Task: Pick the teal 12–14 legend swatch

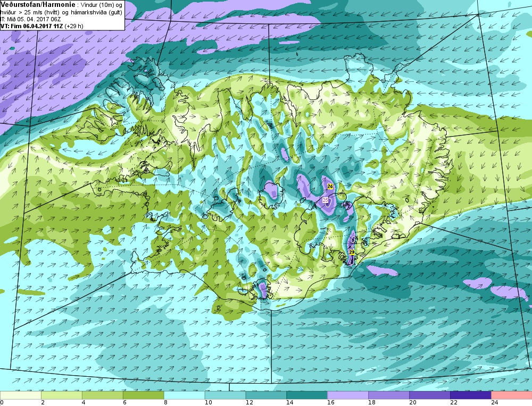Action: (266, 395)
